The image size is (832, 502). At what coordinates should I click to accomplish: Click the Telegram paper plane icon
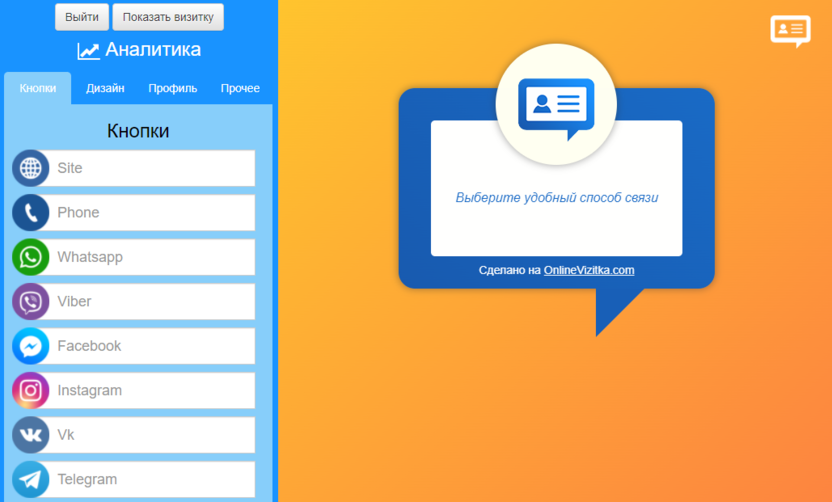[31, 480]
